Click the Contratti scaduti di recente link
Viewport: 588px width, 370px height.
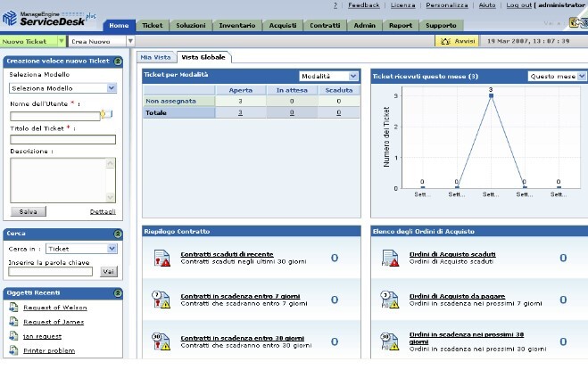(x=227, y=254)
